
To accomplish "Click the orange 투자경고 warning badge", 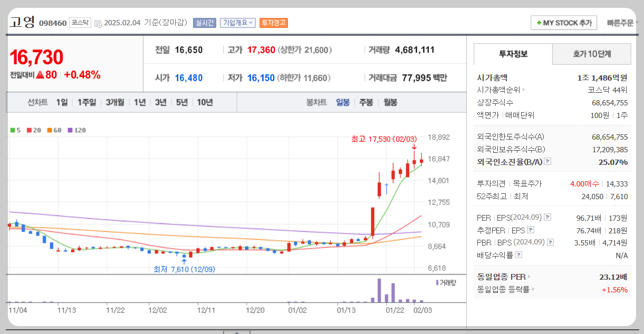I will coord(273,23).
